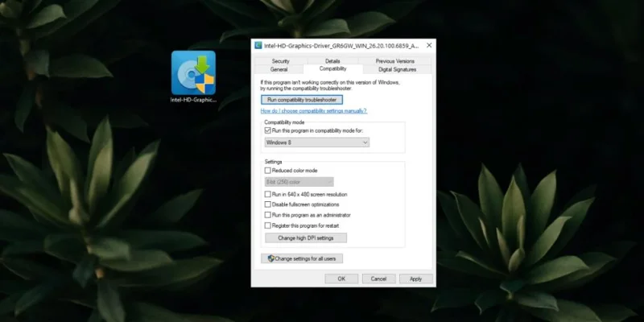Switch to the General tab
Viewport: 644px width, 322px height.
click(x=279, y=69)
